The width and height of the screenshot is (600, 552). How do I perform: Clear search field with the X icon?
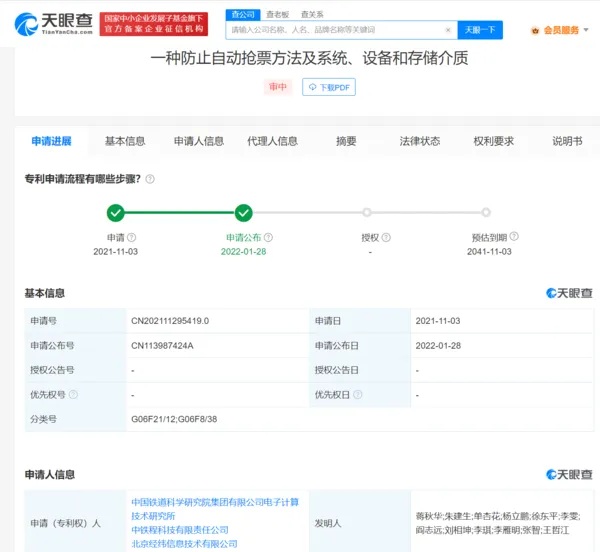click(447, 30)
